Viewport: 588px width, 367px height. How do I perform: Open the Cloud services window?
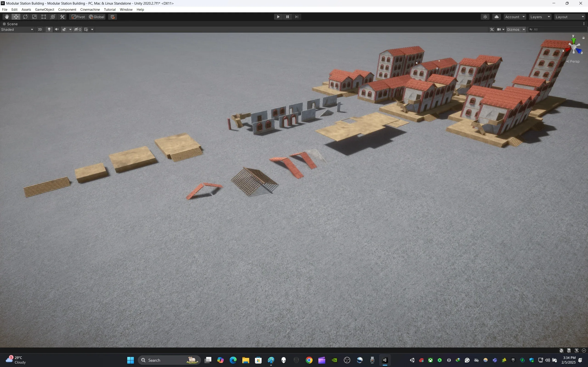(x=496, y=17)
